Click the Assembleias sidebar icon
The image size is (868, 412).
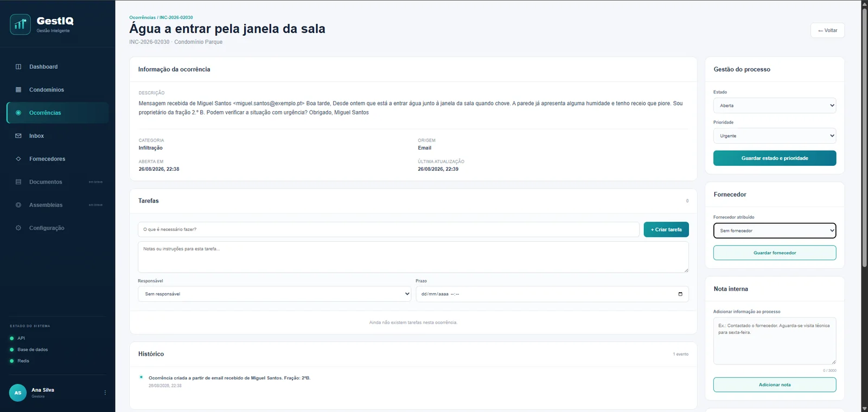pos(18,205)
